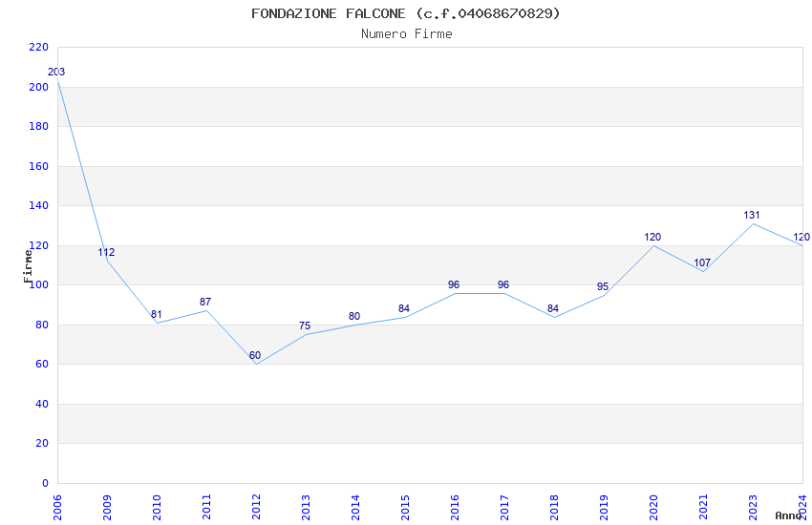Select x-axis year label 2014
The height and width of the screenshot is (525, 812).
355,508
